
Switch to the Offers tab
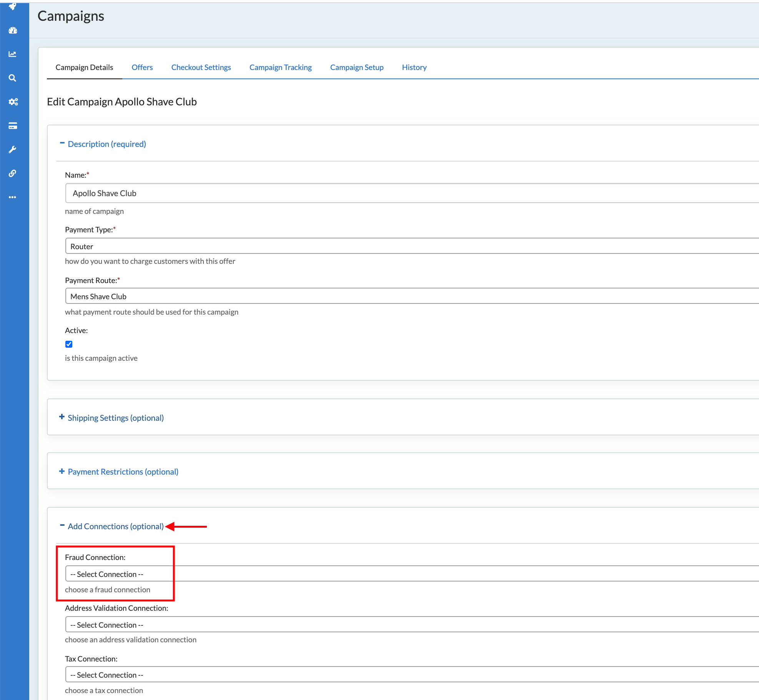point(142,67)
